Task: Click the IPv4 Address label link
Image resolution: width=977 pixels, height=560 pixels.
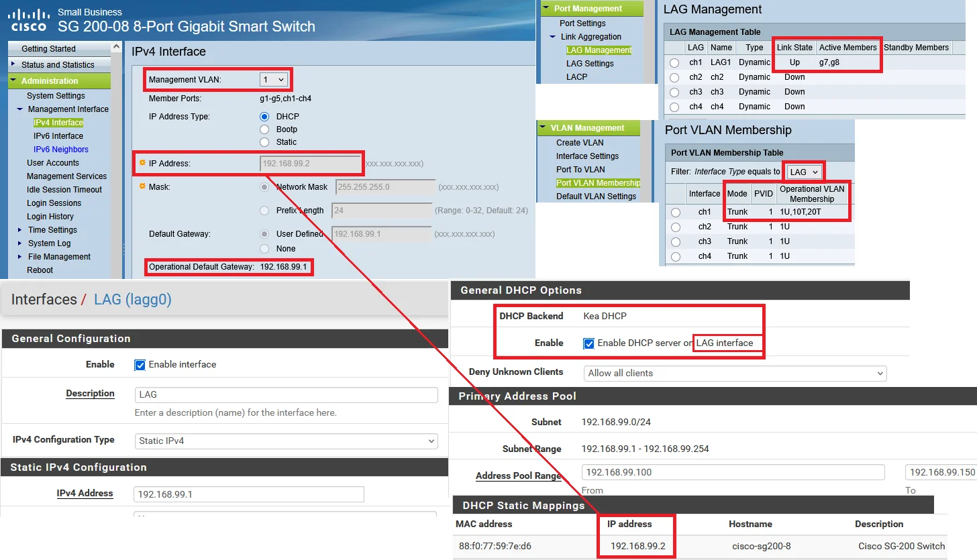Action: (85, 493)
